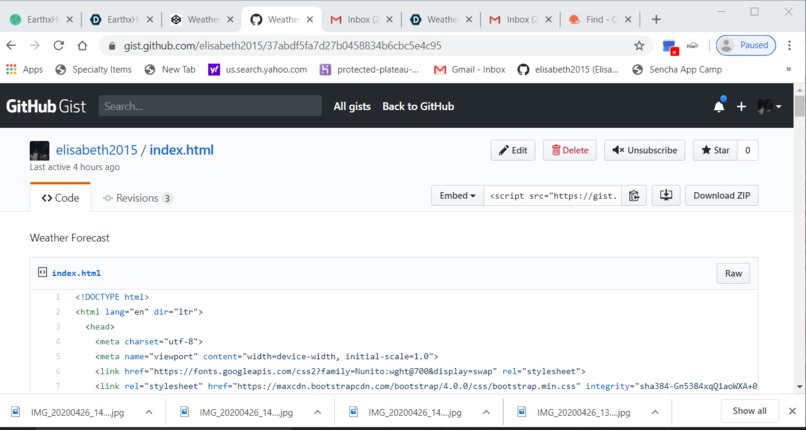This screenshot has height=430, width=806.
Task: Click the Delete gist button
Action: 570,150
